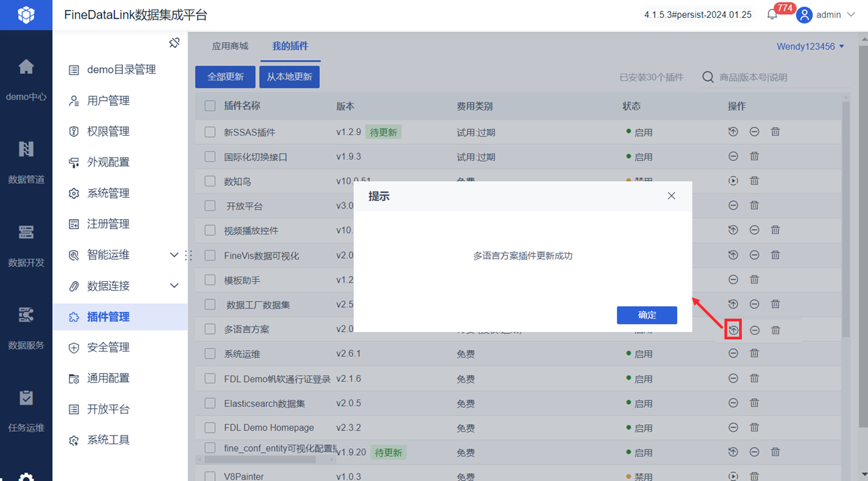
Task: Click the 从本地更新 button
Action: 289,77
